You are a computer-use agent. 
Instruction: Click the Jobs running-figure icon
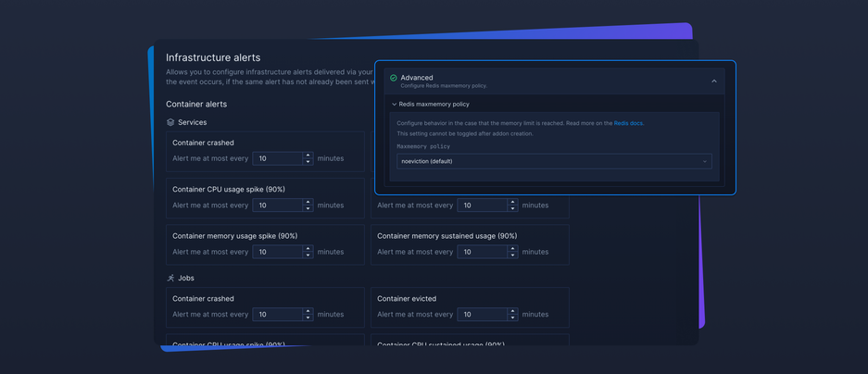[x=170, y=278]
